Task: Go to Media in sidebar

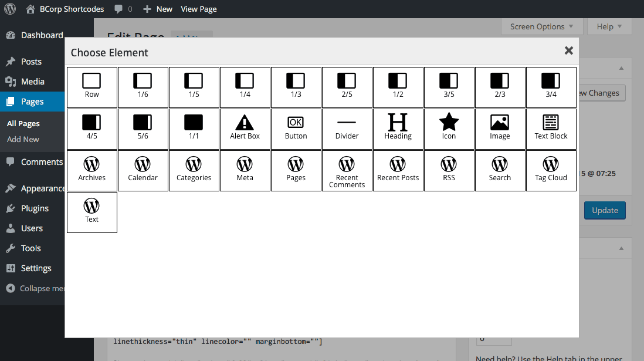Action: tap(32, 82)
